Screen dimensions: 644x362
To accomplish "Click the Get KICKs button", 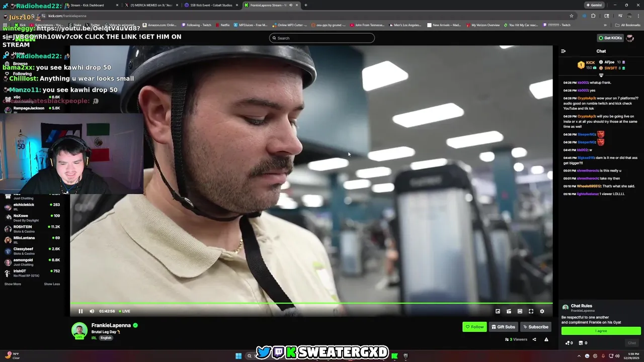I will tap(610, 38).
